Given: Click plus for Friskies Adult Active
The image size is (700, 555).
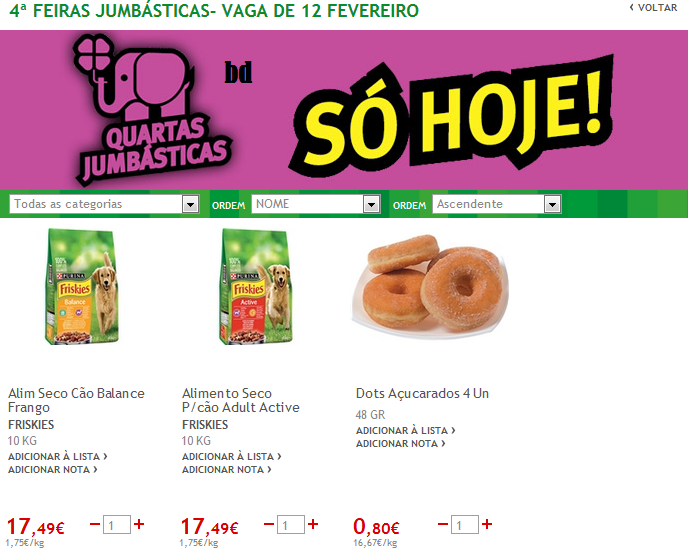Looking at the screenshot, I should [x=313, y=524].
